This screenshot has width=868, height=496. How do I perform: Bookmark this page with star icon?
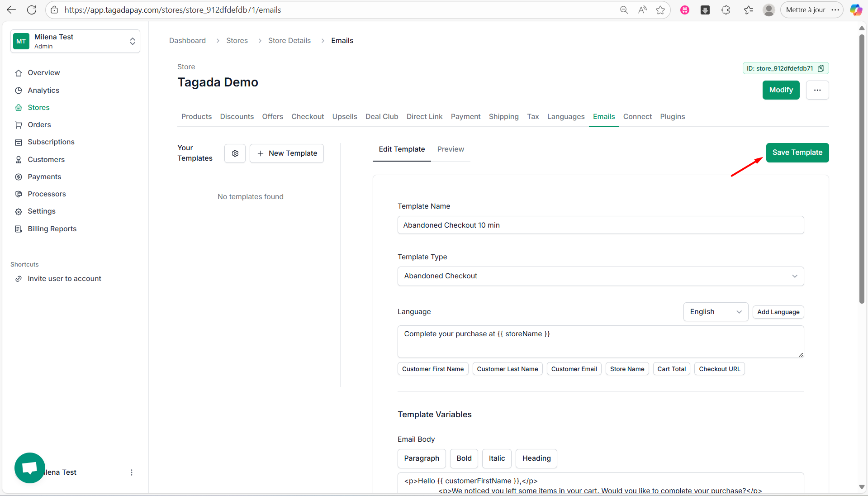(x=660, y=10)
